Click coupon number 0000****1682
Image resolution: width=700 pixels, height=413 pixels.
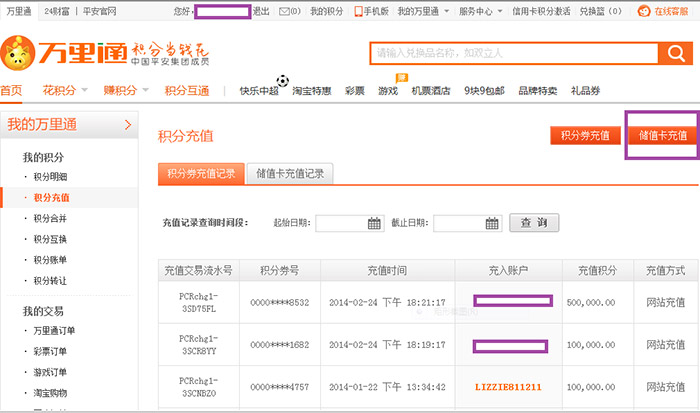click(x=279, y=345)
